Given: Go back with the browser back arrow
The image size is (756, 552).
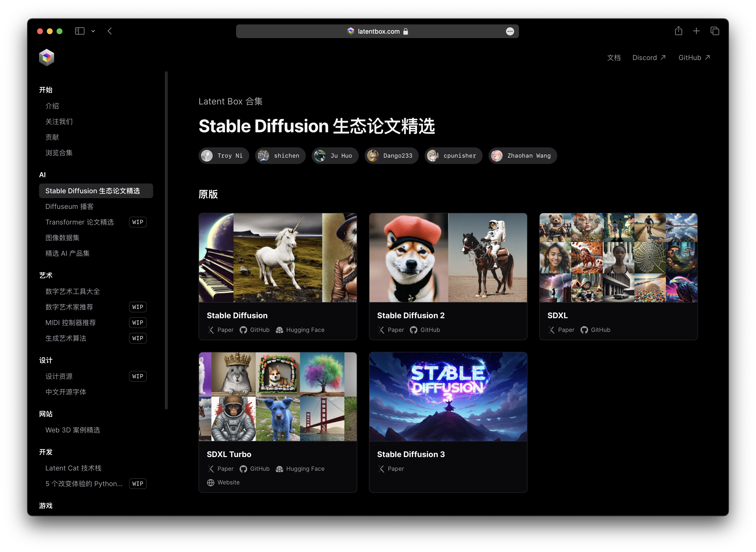Looking at the screenshot, I should [109, 31].
